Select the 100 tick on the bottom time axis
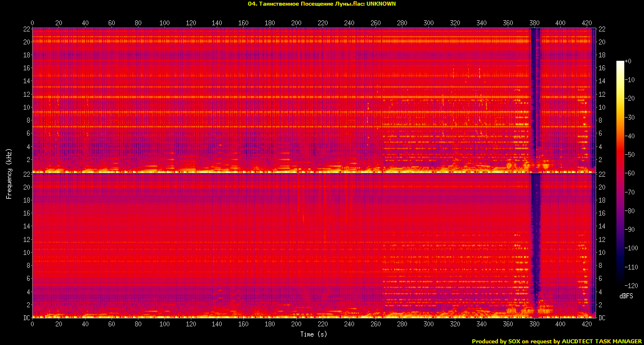Image resolution: width=644 pixels, height=345 pixels. point(164,325)
